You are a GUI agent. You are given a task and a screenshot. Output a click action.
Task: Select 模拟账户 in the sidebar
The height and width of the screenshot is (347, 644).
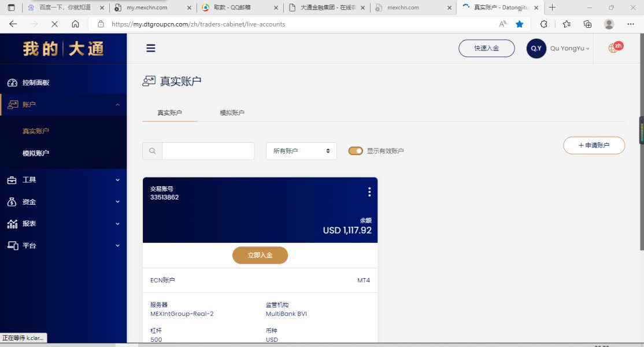click(36, 153)
